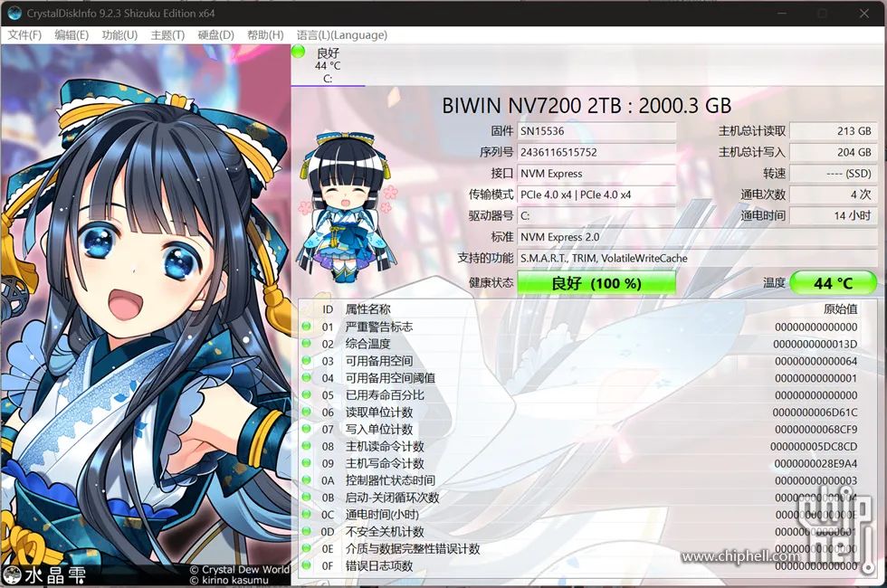Click green status dot for 0F 错误日志项数
Viewport: 887px width, 588px height.
(x=307, y=564)
